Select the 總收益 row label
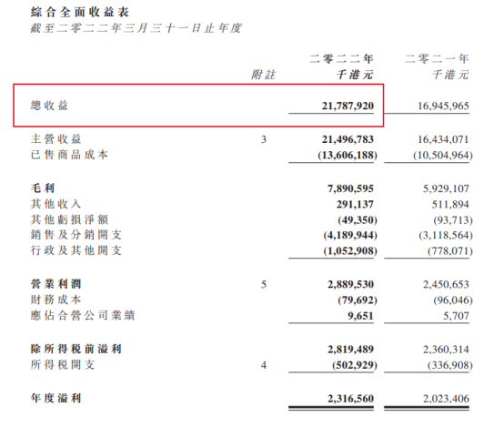This screenshot has height=427, width=504. pyautogui.click(x=49, y=106)
